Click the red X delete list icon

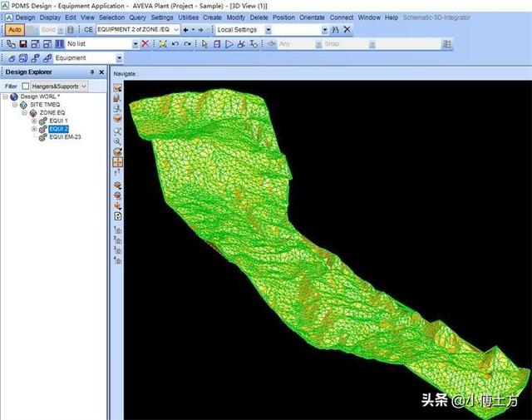click(x=145, y=44)
